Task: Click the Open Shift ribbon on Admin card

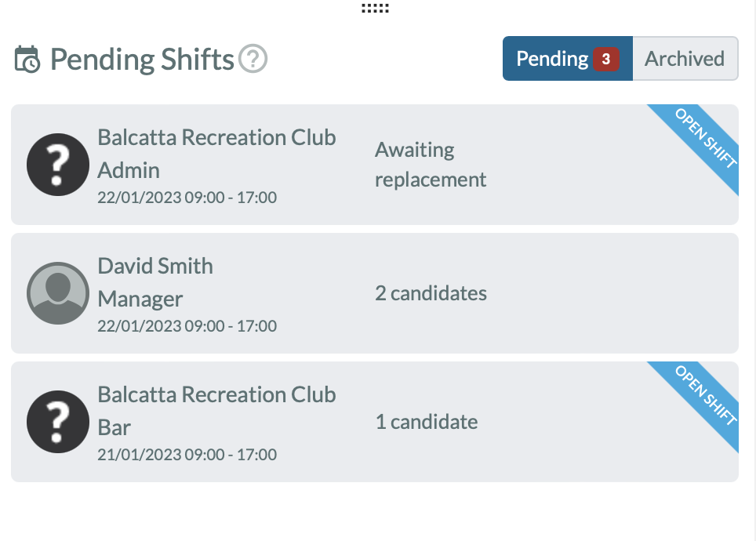Action: click(704, 138)
